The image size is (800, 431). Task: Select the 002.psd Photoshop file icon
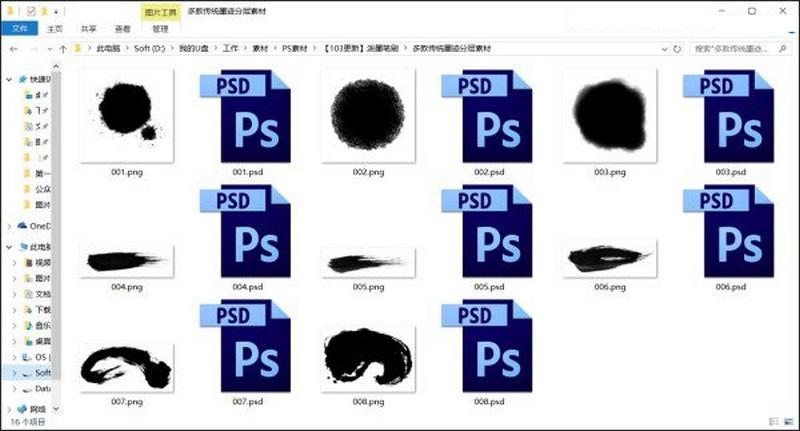(487, 116)
